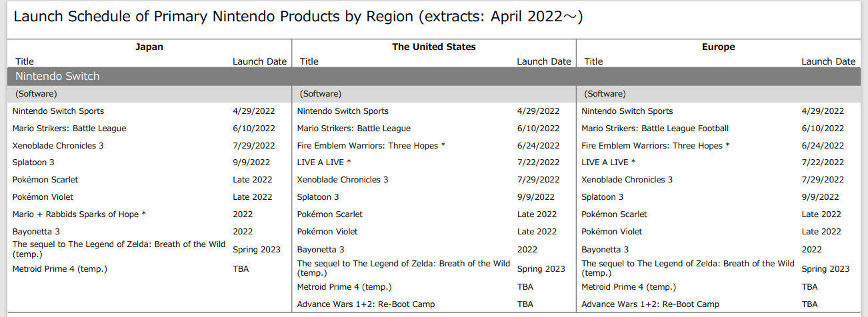
Task: Select Metroid Prime 4 (temp.) under Japan
Action: (x=60, y=269)
